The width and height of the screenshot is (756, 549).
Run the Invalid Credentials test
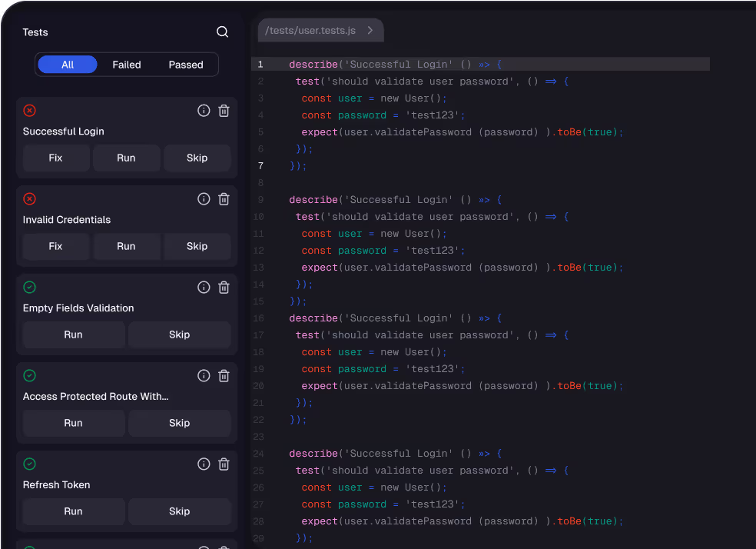[x=126, y=246]
